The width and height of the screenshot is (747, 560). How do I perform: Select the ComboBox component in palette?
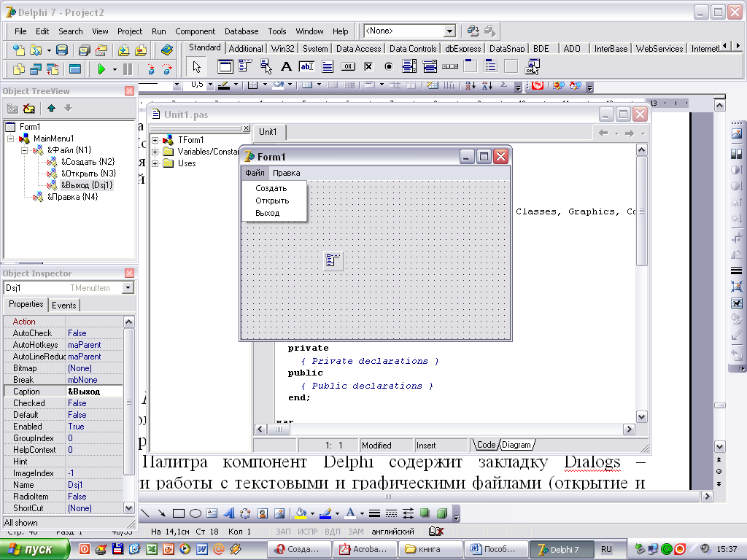pyautogui.click(x=430, y=66)
